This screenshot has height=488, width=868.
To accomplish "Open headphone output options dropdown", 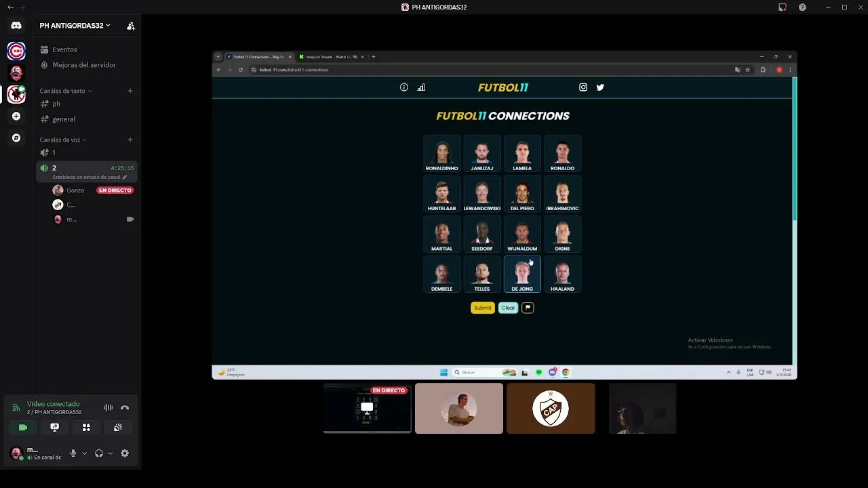I will pyautogui.click(x=110, y=453).
